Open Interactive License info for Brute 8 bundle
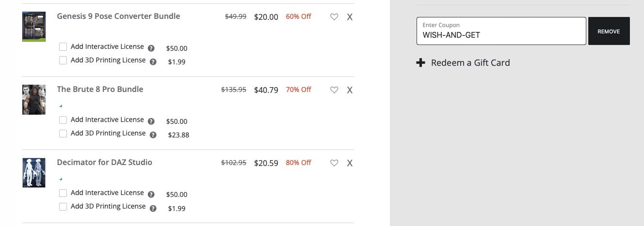 [151, 121]
